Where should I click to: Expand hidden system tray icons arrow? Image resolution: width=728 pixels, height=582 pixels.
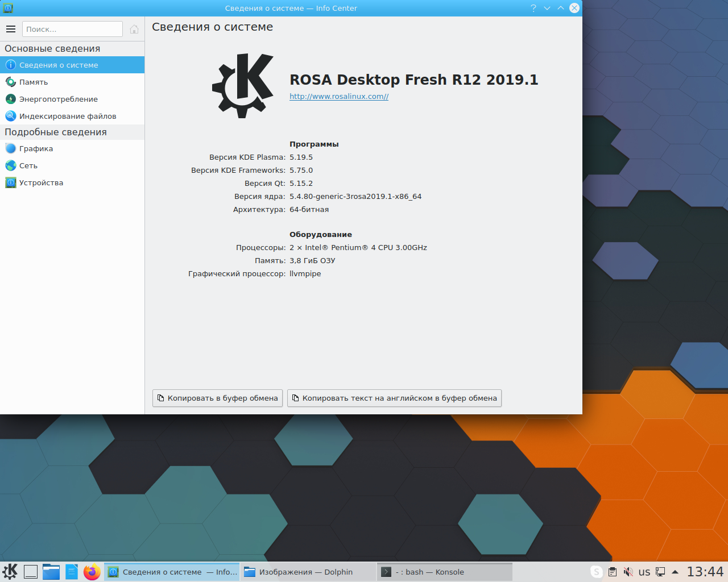pos(675,572)
